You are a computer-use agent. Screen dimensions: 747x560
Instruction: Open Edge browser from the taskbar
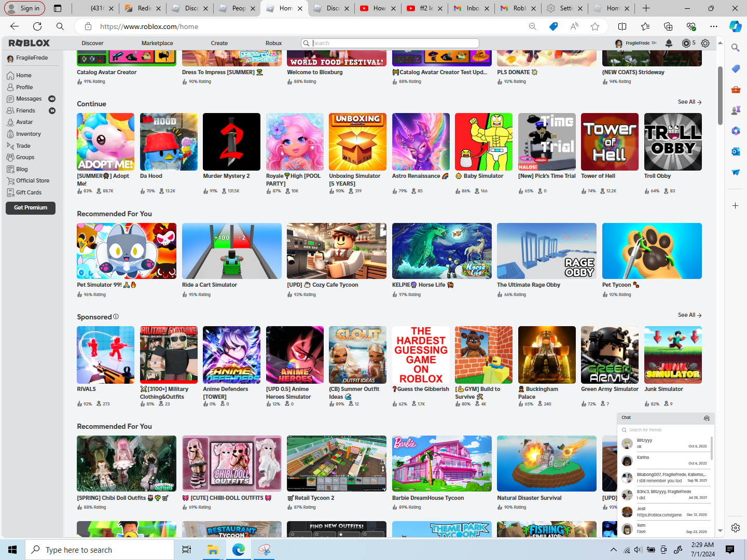coord(239,550)
